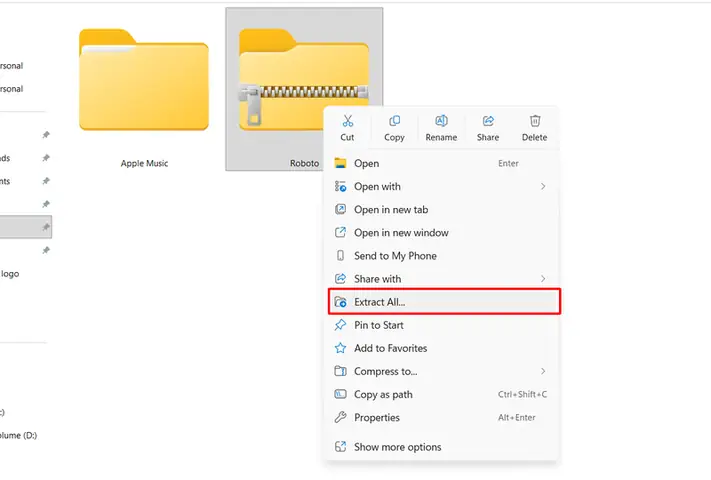Click the Pin to Start pin icon
Viewport: 711px width, 480px height.
click(x=340, y=325)
